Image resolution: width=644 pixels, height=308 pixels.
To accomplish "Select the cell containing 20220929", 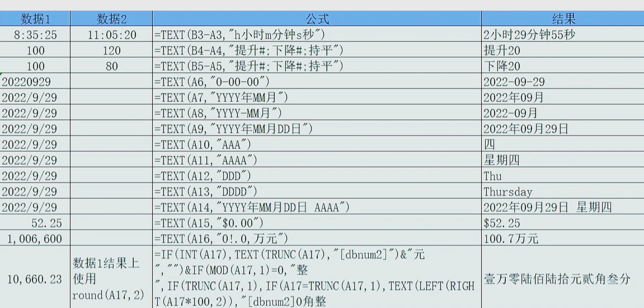I will pos(36,82).
